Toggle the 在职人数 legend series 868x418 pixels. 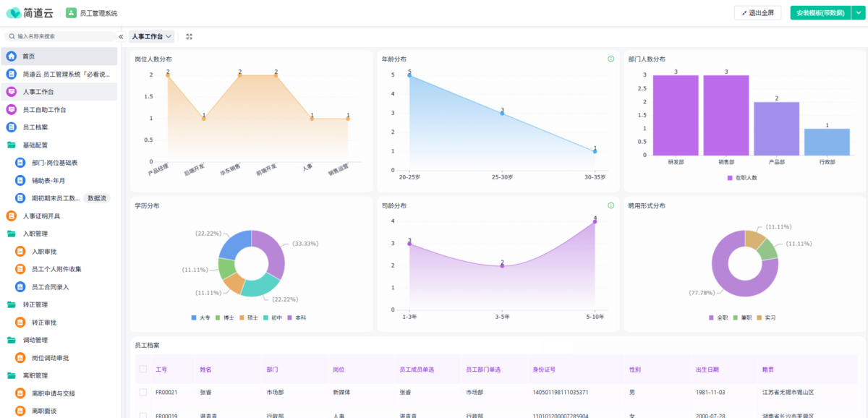click(742, 177)
